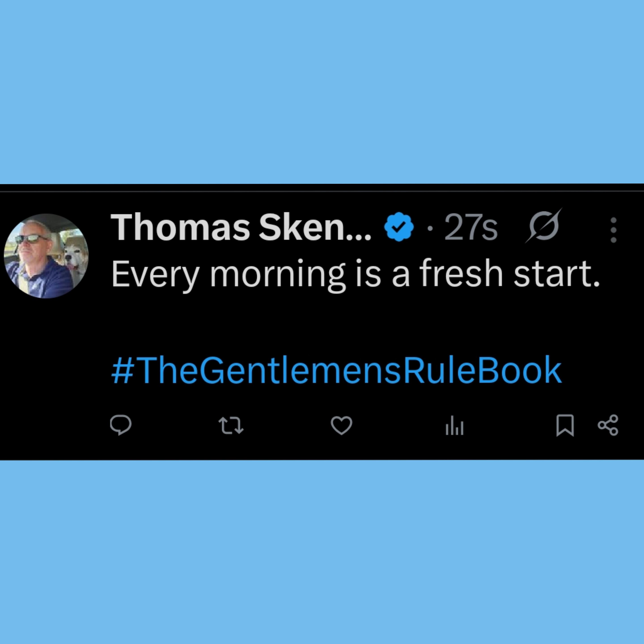The image size is (644, 644).
Task: Open Thomas Sken... profile name
Action: 241,227
